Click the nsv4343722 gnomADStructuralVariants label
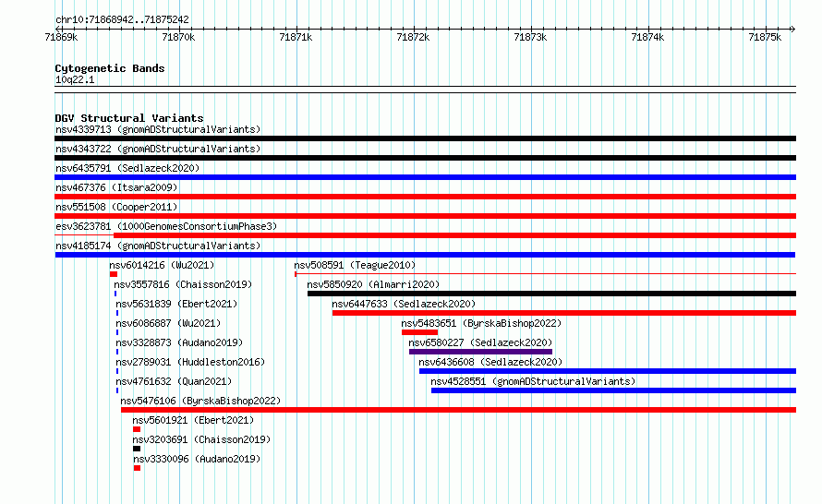822x504 pixels. 158,149
